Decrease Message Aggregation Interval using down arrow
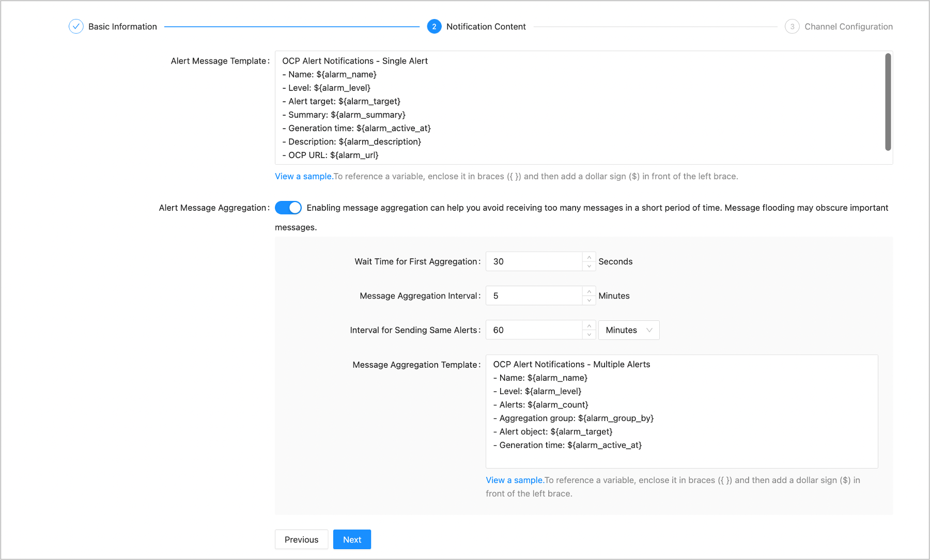This screenshot has width=930, height=560. pyautogui.click(x=589, y=300)
